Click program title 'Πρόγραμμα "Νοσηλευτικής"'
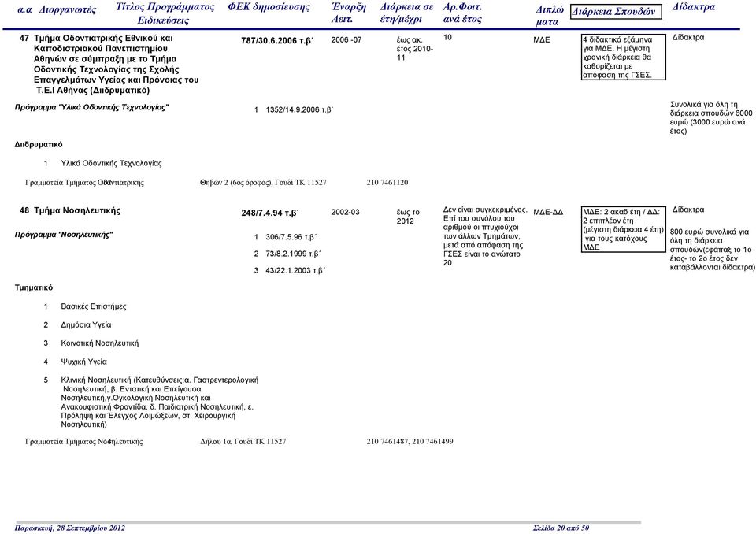Screen dimensions: 756x534 coord(64,235)
